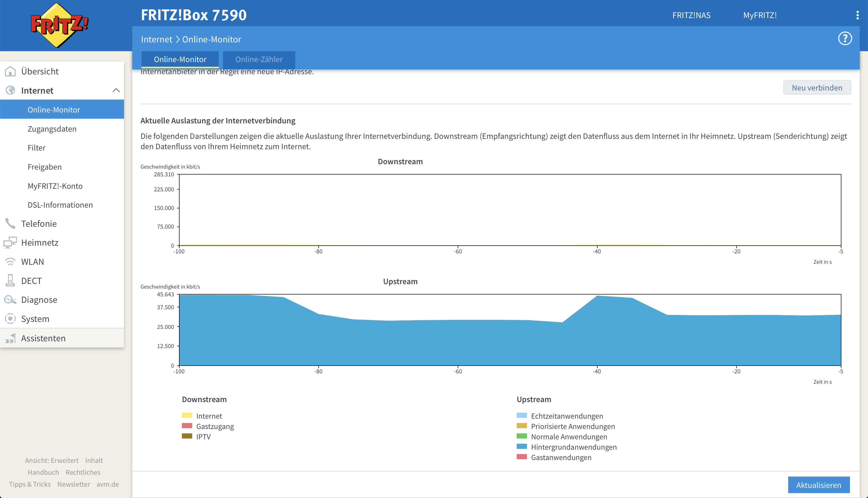Open the Tipps & Tricks link
This screenshot has width=868, height=498.
[x=30, y=484]
